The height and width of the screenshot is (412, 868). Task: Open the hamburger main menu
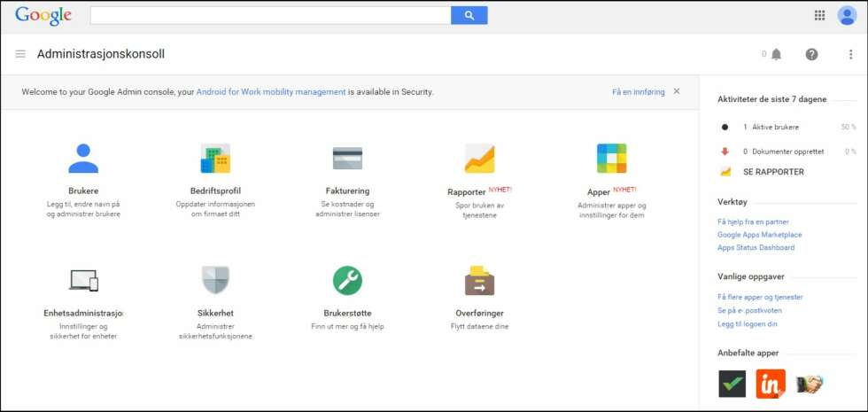(x=20, y=54)
